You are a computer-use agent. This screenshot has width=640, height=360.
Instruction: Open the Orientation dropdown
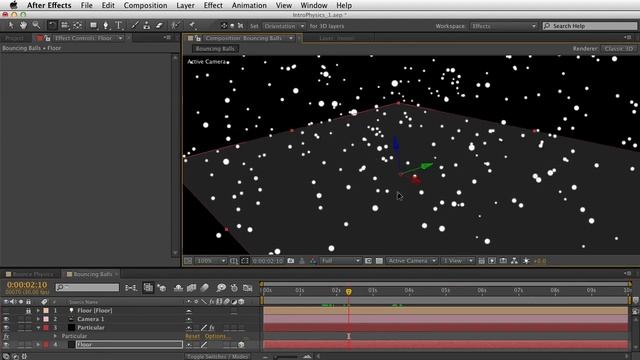(284, 26)
